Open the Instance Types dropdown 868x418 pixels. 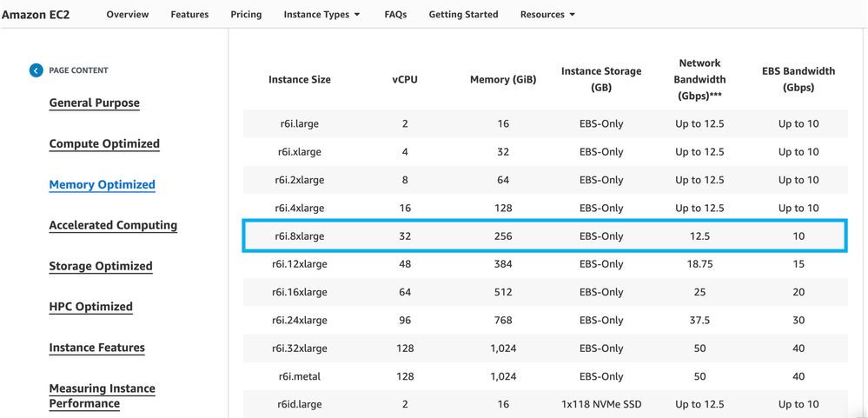coord(321,15)
